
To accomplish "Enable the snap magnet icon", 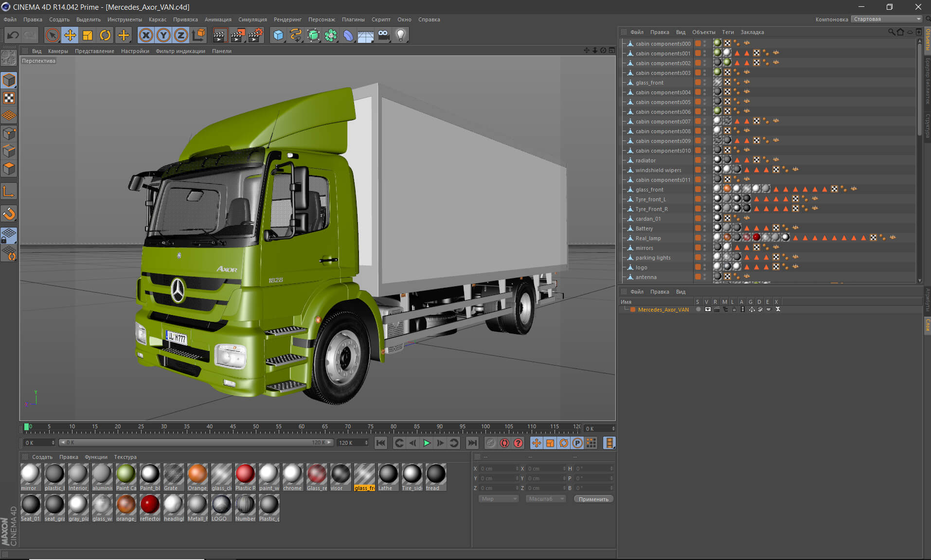I will (9, 214).
